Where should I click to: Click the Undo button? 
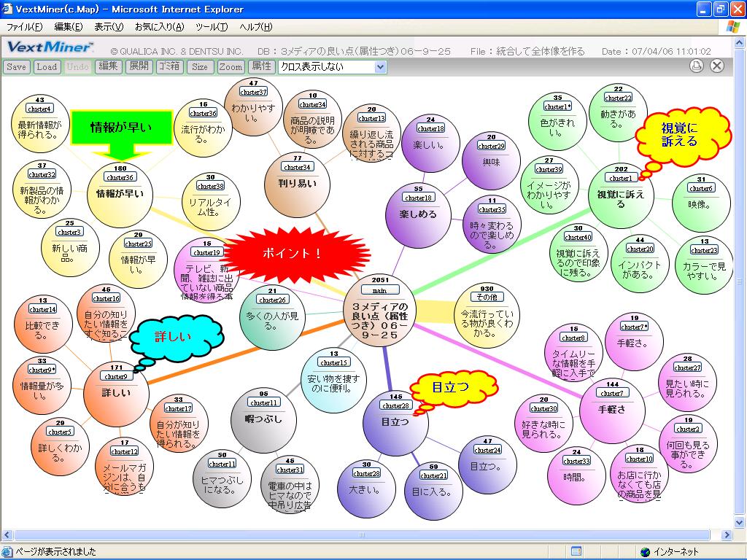point(77,66)
